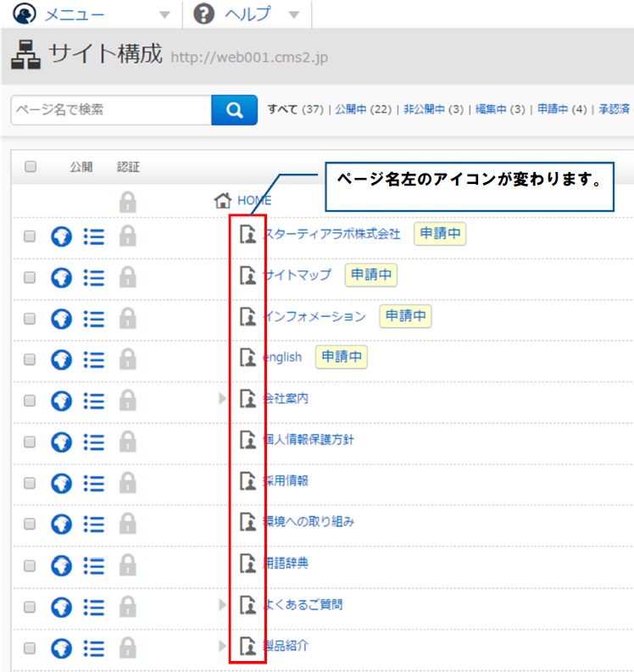Expand the よくあるご質問 tree node
634x672 pixels.
tap(221, 605)
